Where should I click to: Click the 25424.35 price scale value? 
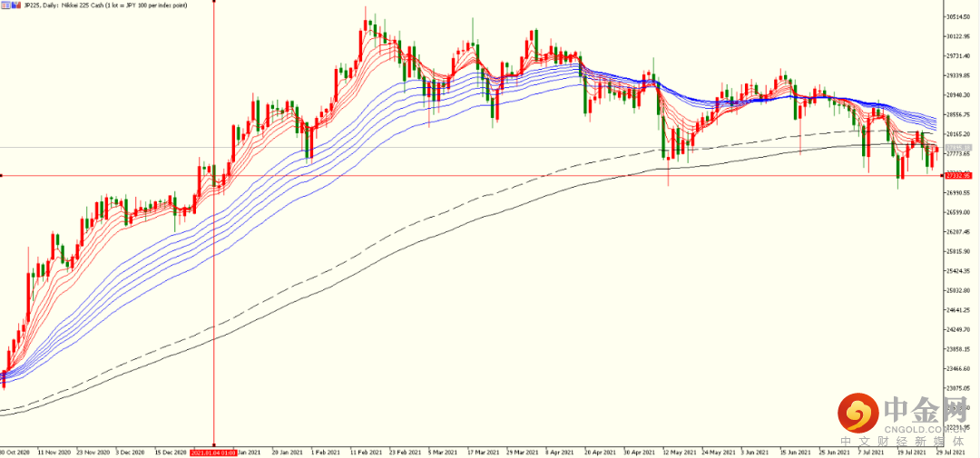pos(958,271)
